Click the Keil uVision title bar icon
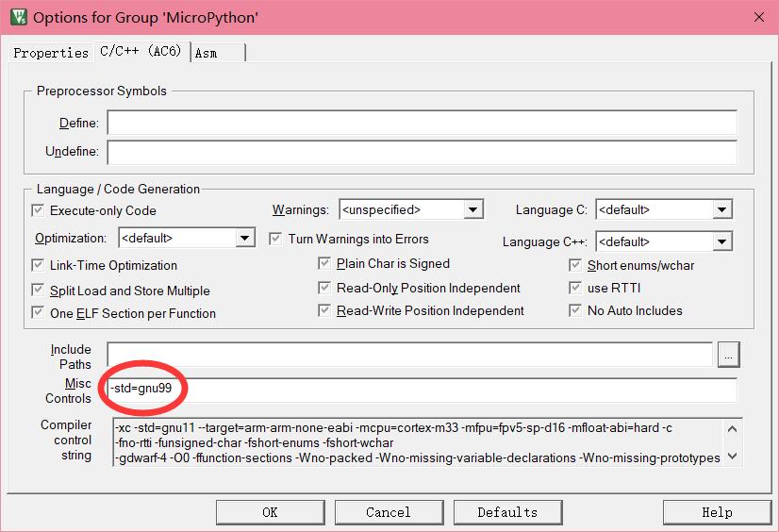This screenshot has width=779, height=532. (16, 17)
